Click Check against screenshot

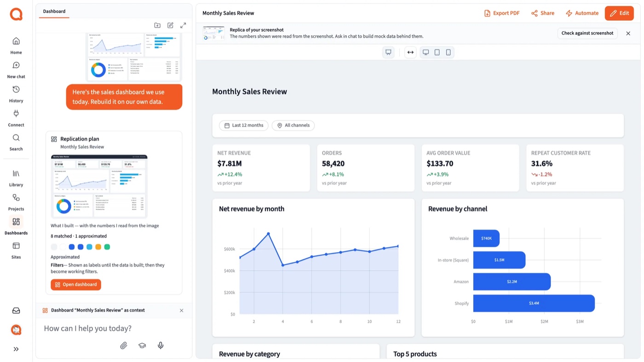pos(587,33)
